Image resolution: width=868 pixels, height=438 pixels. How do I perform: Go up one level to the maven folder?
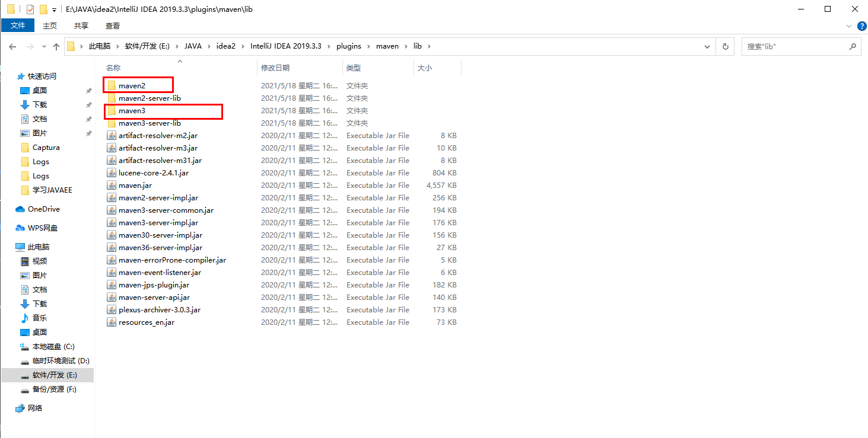click(x=56, y=46)
